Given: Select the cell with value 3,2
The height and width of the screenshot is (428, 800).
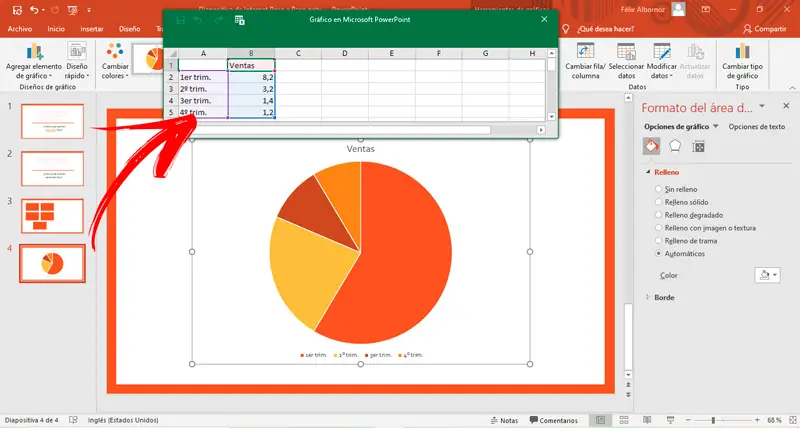Looking at the screenshot, I should 252,89.
